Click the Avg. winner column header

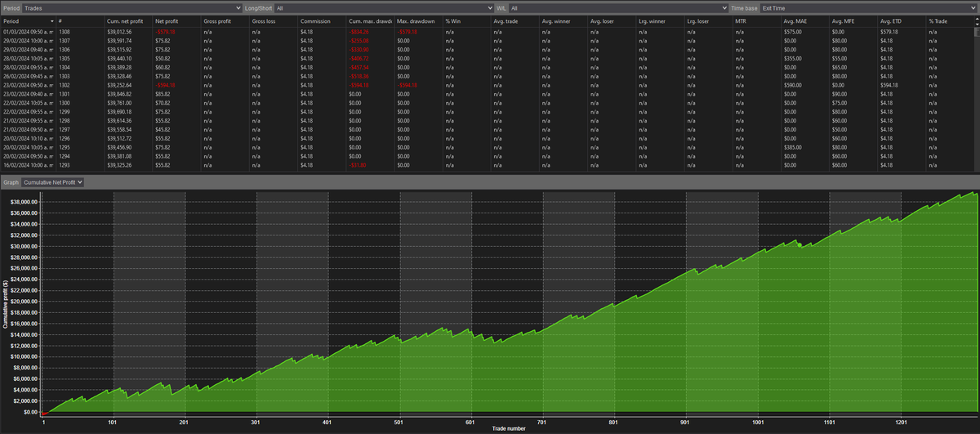coord(563,20)
